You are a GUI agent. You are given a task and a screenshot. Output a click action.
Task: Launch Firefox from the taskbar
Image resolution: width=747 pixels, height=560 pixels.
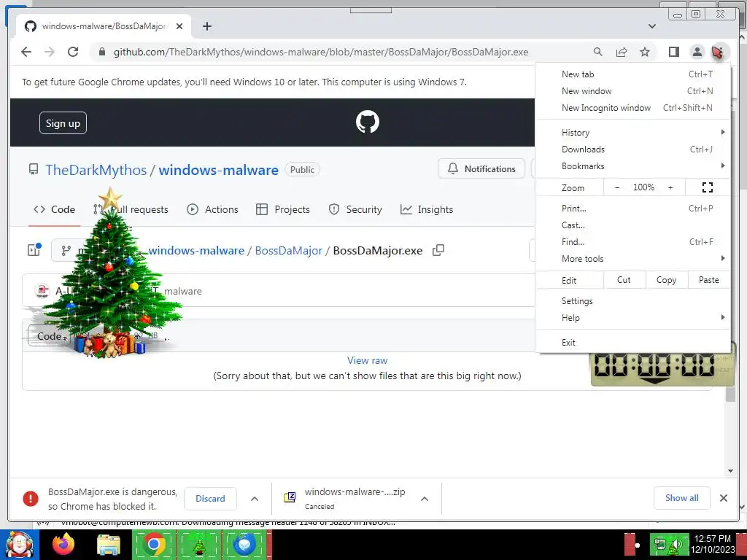[63, 544]
